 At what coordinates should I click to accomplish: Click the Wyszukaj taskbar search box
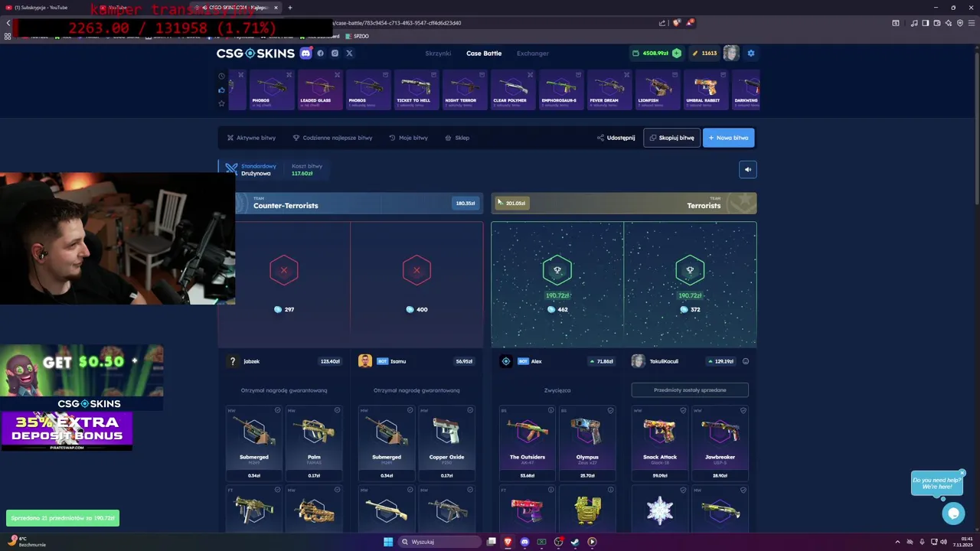(x=440, y=542)
